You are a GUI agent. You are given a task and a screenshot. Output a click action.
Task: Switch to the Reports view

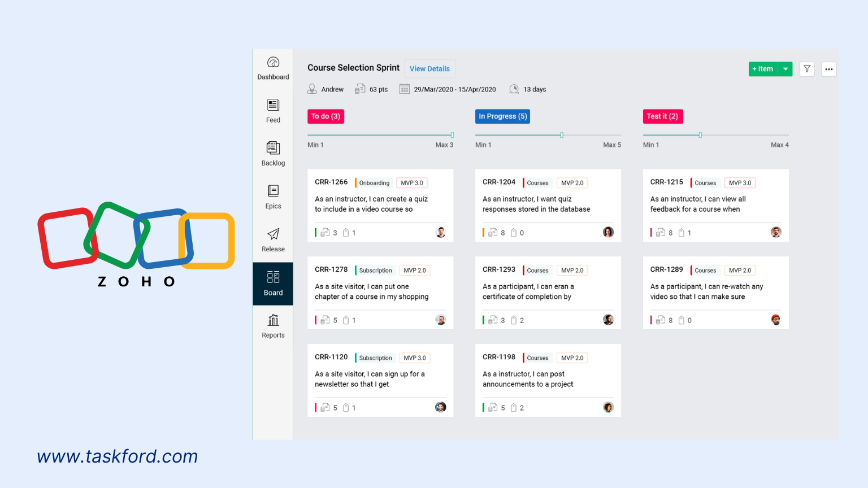coord(273,323)
